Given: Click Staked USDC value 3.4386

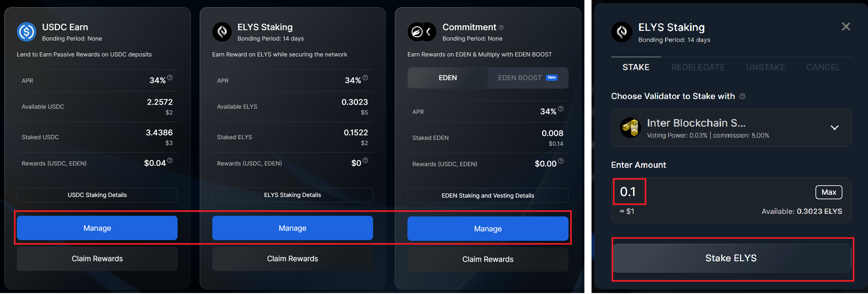Looking at the screenshot, I should [x=159, y=133].
